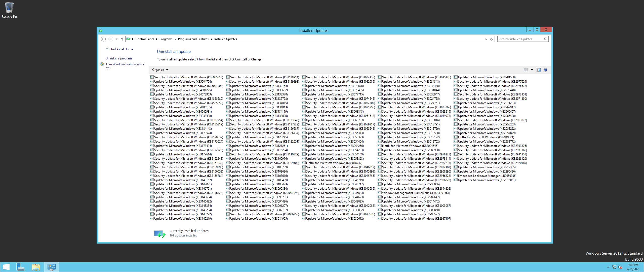The width and height of the screenshot is (644, 272).
Task: Toggle the preview pane icon
Action: [x=539, y=70]
